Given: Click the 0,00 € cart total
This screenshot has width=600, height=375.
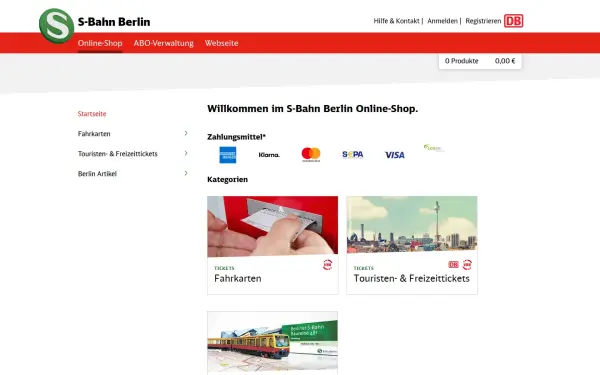Looking at the screenshot, I should click(x=505, y=61).
